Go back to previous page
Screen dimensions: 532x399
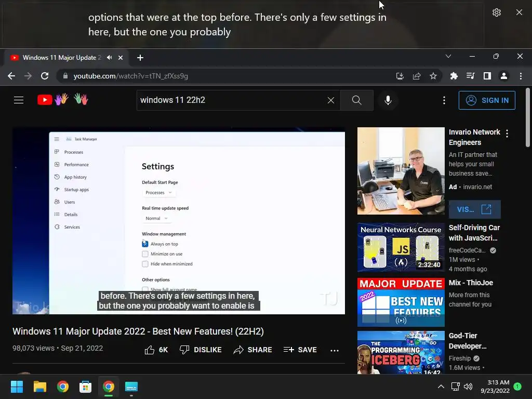pos(11,76)
